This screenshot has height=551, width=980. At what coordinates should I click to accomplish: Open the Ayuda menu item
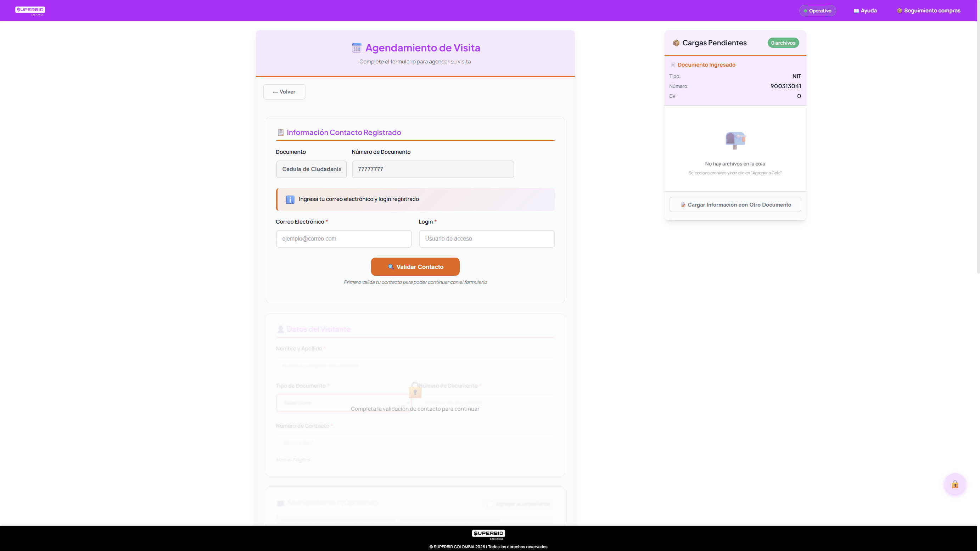pyautogui.click(x=865, y=11)
